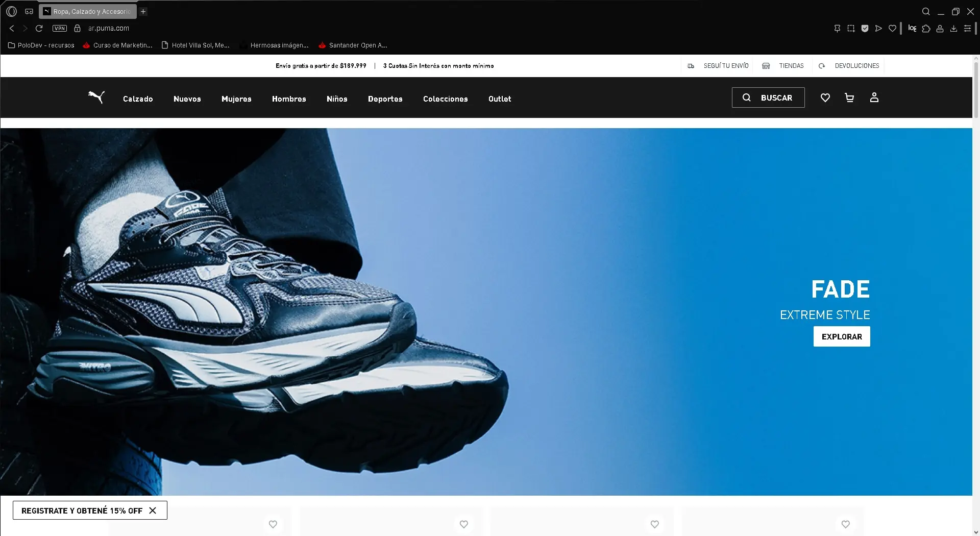The image size is (980, 536).
Task: Open the Outlet menu
Action: (x=500, y=99)
